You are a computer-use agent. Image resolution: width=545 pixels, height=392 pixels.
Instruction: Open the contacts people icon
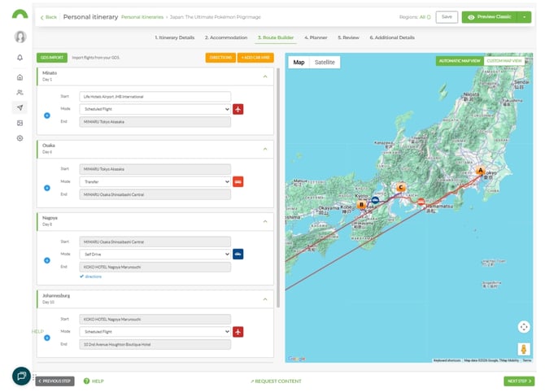coord(20,93)
